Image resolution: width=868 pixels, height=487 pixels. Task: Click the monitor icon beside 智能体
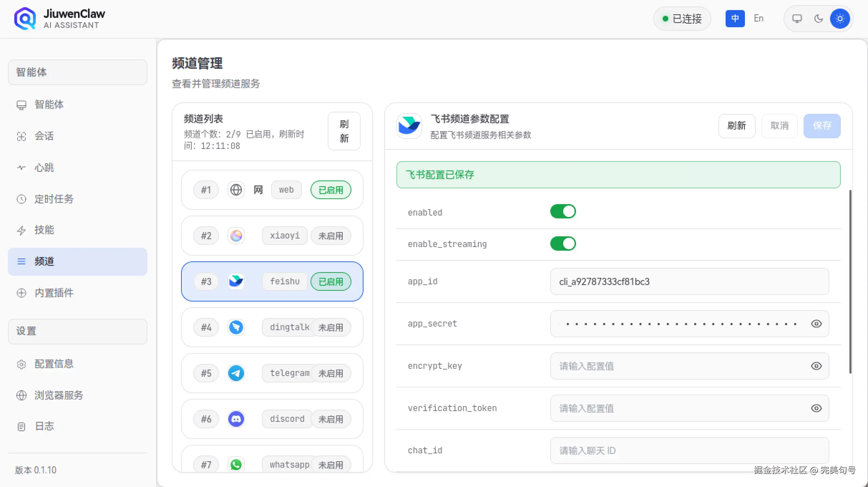tap(21, 105)
